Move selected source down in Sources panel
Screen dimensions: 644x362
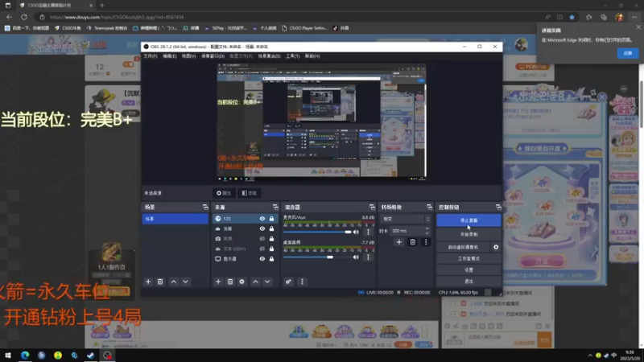(x=267, y=282)
